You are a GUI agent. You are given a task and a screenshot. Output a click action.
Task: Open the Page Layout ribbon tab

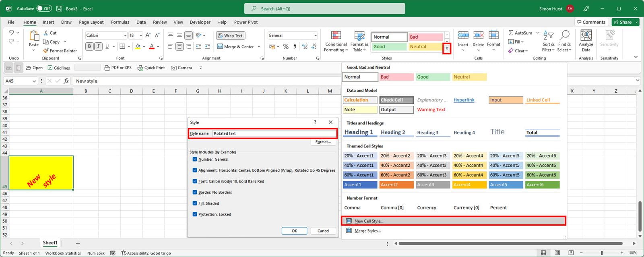[91, 22]
